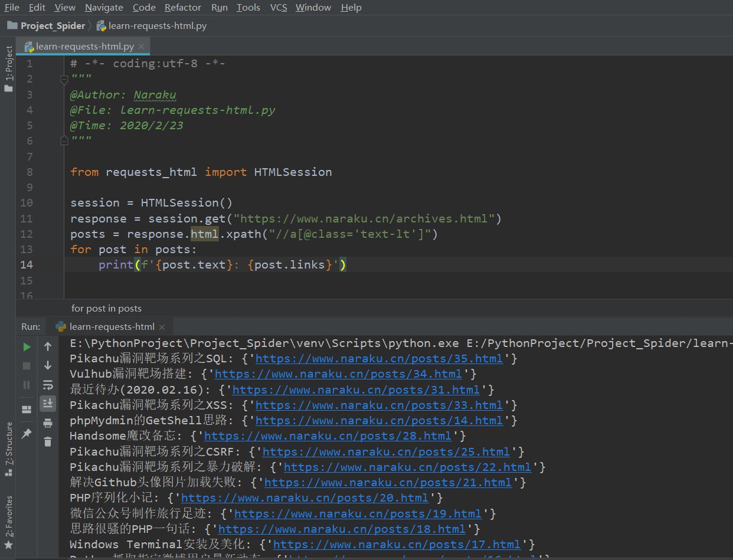Pin the Run tab
Screen dimensions: 733x560
(x=27, y=434)
